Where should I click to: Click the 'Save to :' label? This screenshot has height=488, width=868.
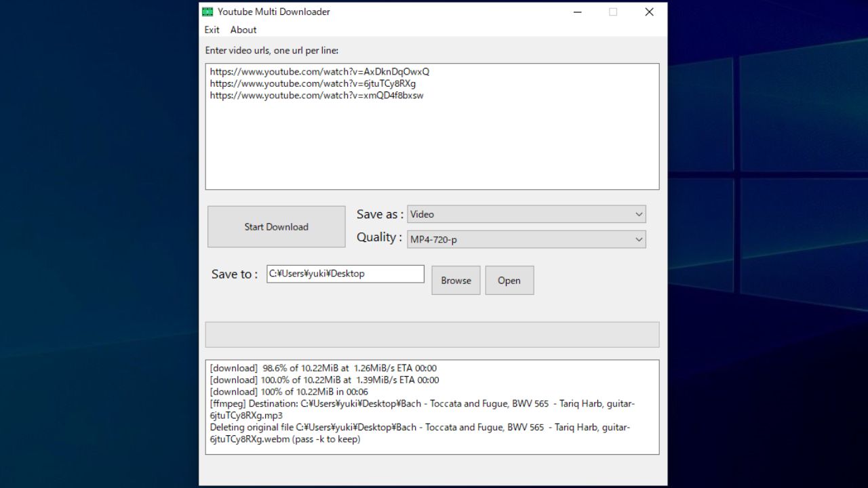[235, 274]
